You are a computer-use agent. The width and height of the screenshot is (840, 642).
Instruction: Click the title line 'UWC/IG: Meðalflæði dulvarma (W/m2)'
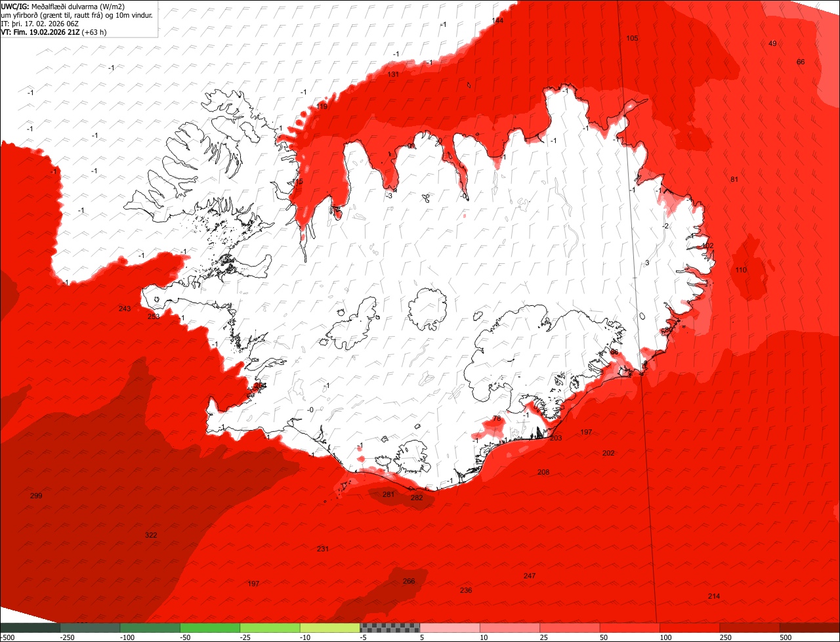63,7
